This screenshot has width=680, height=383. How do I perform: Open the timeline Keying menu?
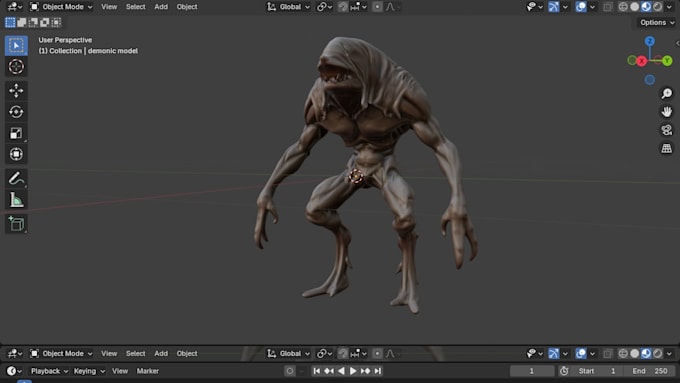[x=89, y=371]
